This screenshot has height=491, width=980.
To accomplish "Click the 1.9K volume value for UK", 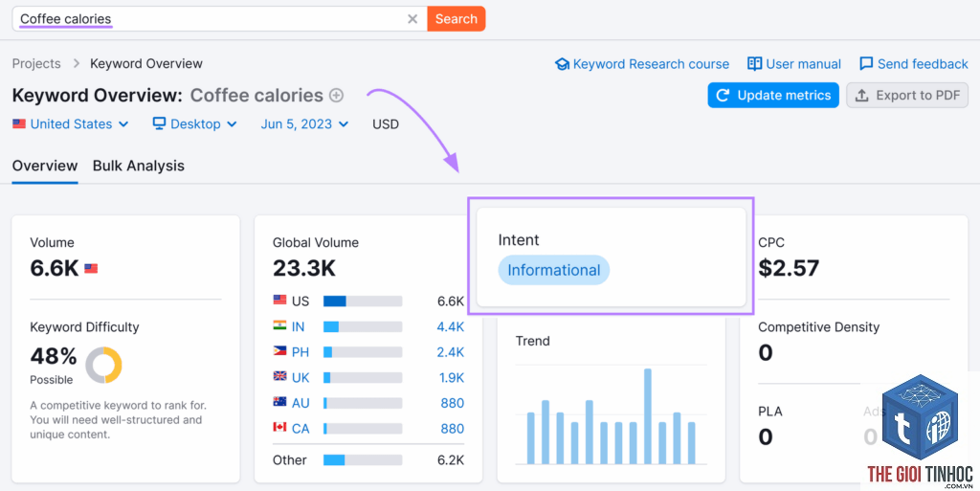I will (450, 378).
